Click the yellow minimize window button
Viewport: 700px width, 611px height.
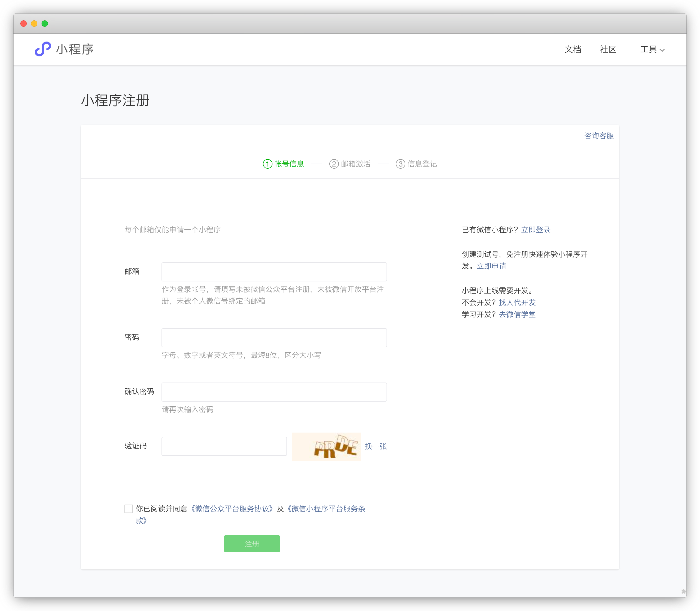coord(34,24)
